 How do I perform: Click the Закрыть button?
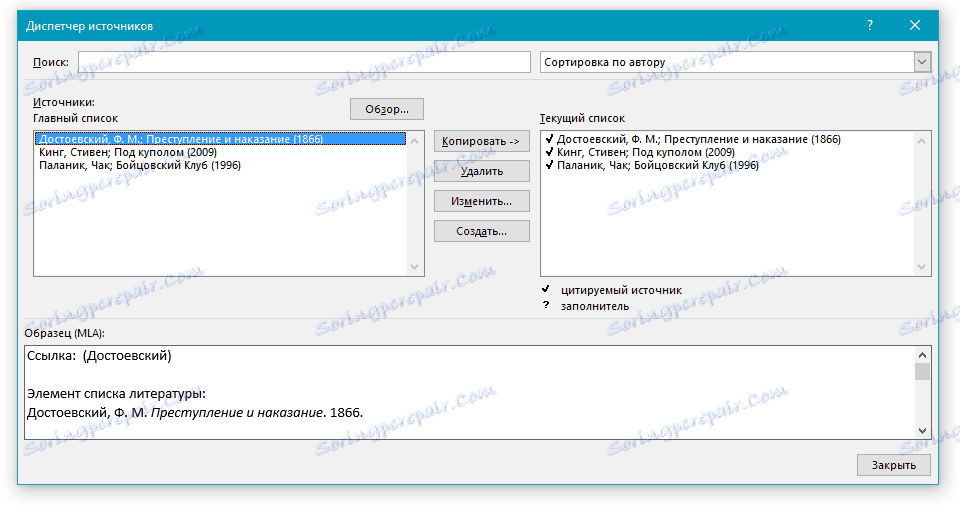tap(894, 465)
